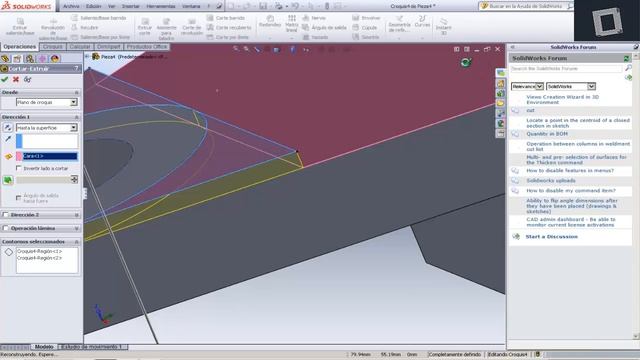Click the Cara<1> face selection box
640x360 pixels.
pos(50,156)
